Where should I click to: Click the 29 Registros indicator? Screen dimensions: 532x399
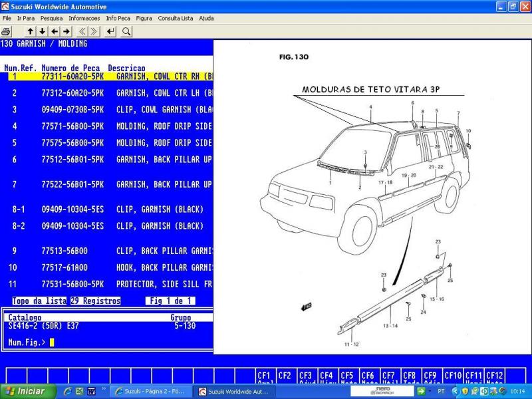96,301
